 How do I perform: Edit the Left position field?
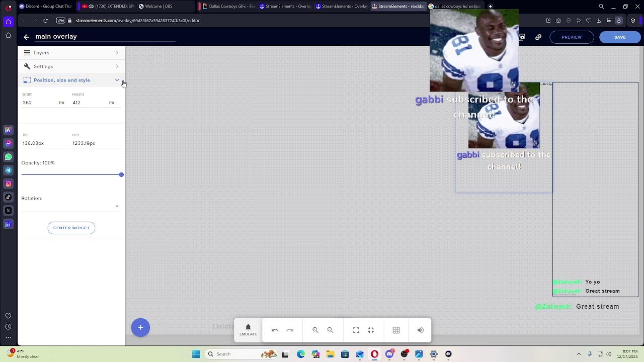click(x=96, y=143)
